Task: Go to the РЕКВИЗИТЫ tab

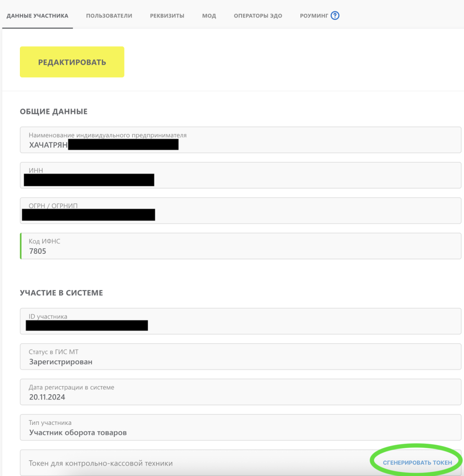Action: pos(167,16)
